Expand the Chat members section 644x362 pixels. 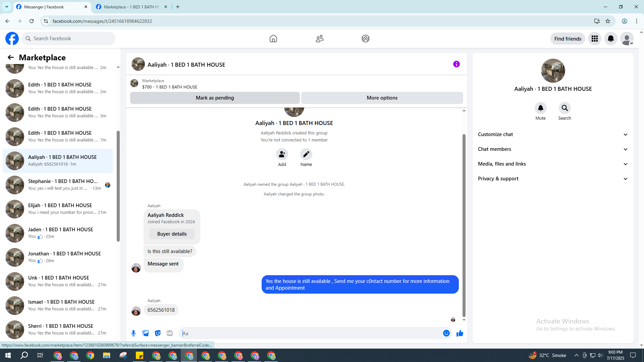[x=553, y=149]
